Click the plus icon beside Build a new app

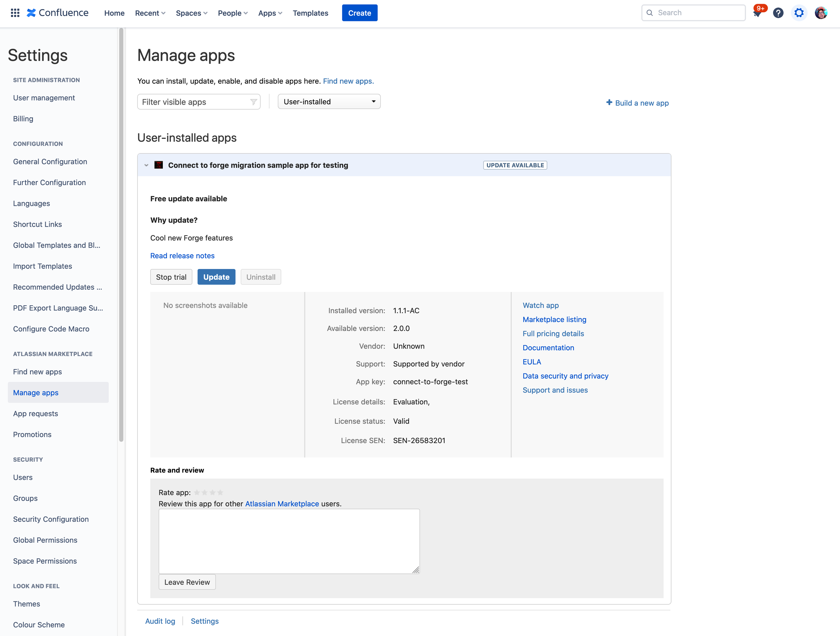609,103
